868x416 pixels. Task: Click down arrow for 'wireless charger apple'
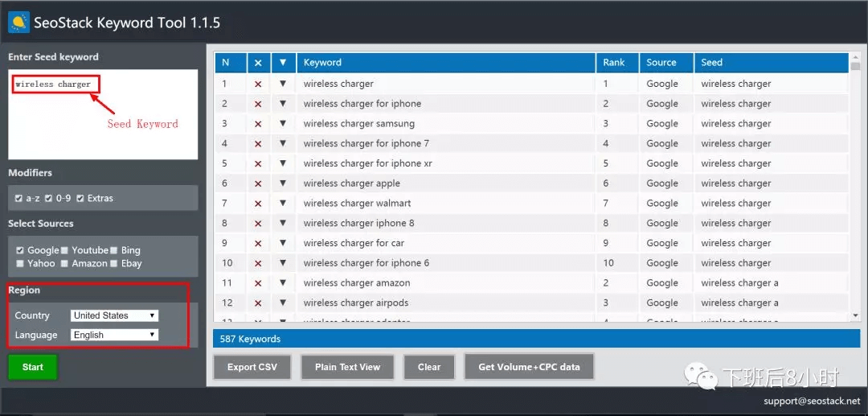283,183
